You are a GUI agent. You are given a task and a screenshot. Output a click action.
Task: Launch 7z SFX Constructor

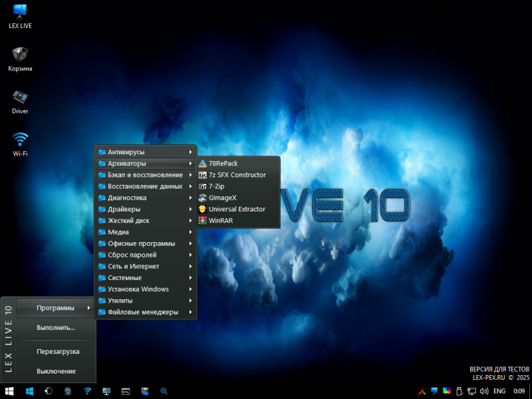point(237,175)
